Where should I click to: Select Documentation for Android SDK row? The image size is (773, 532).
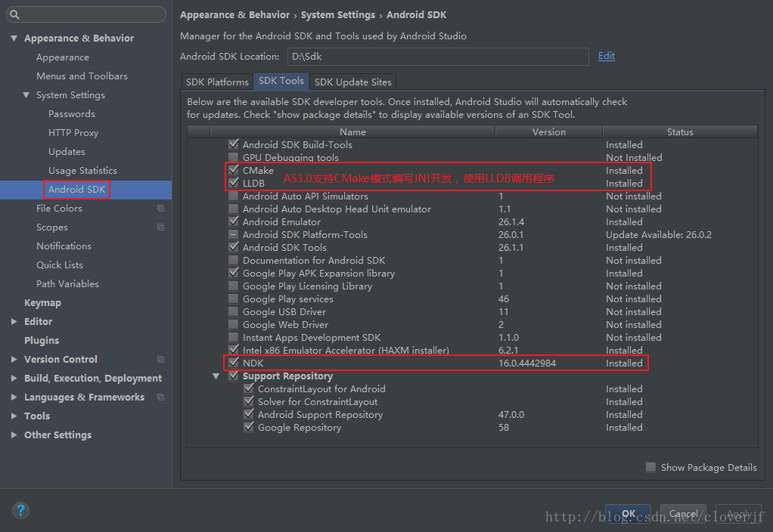click(x=472, y=260)
